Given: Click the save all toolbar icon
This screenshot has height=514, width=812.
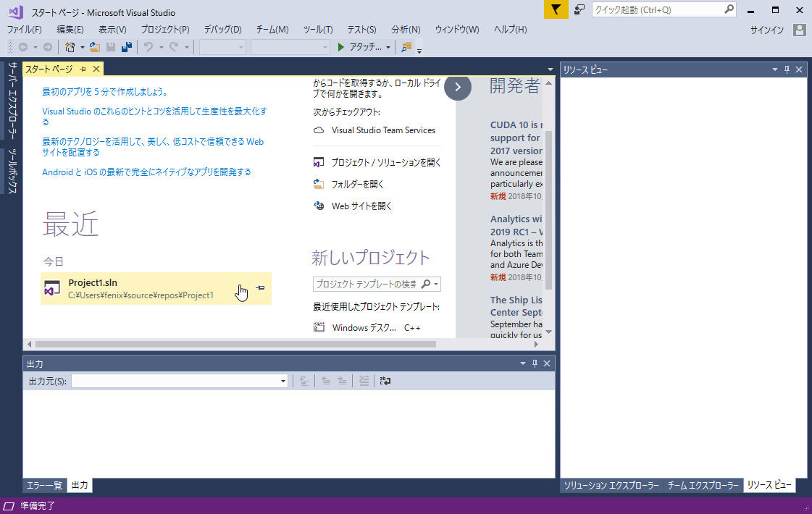Looking at the screenshot, I should tap(127, 47).
